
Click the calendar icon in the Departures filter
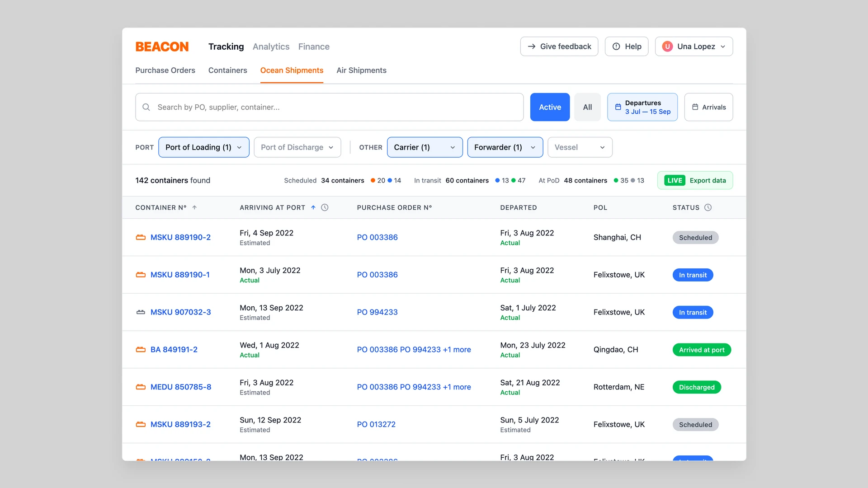click(x=618, y=107)
